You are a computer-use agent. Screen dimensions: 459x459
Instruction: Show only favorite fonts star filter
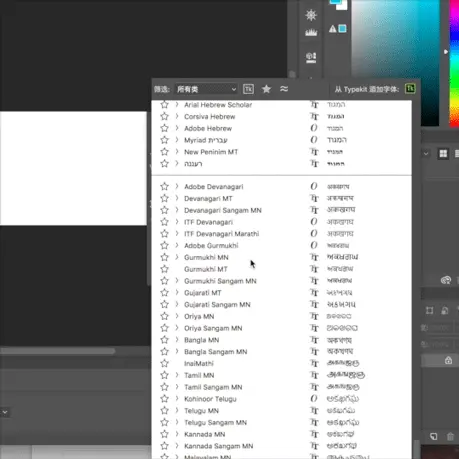pos(266,89)
